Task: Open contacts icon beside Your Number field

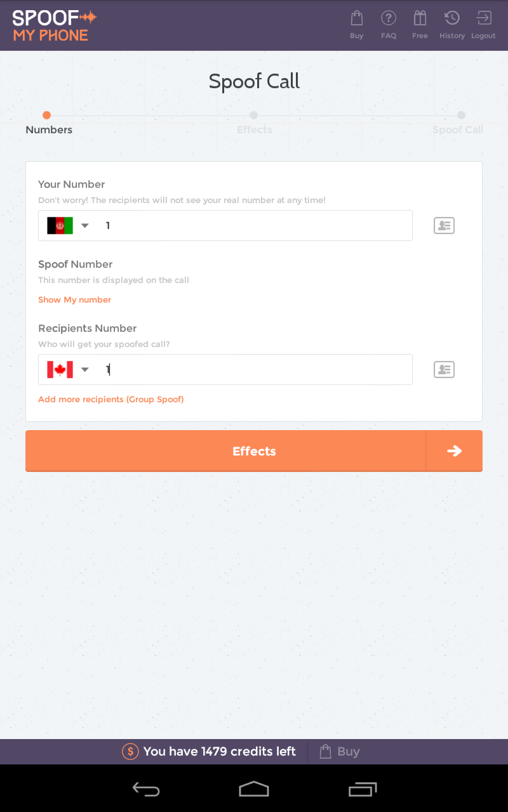Action: pyautogui.click(x=444, y=226)
